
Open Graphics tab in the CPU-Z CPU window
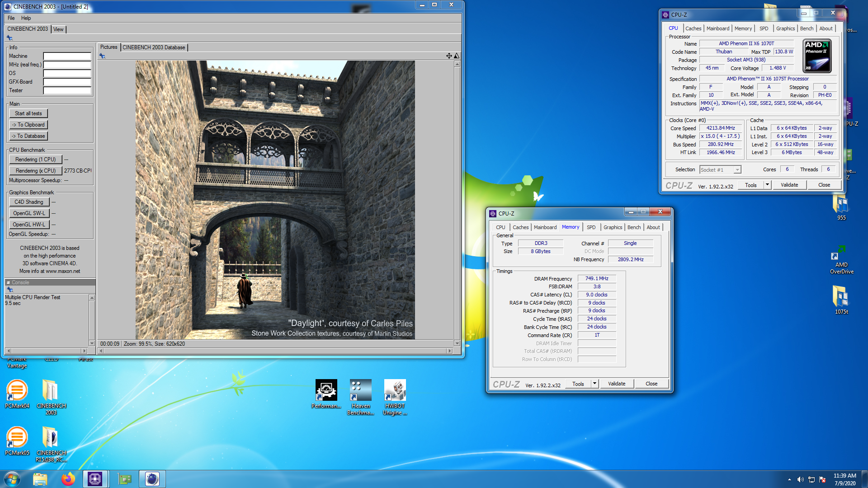[x=785, y=28]
